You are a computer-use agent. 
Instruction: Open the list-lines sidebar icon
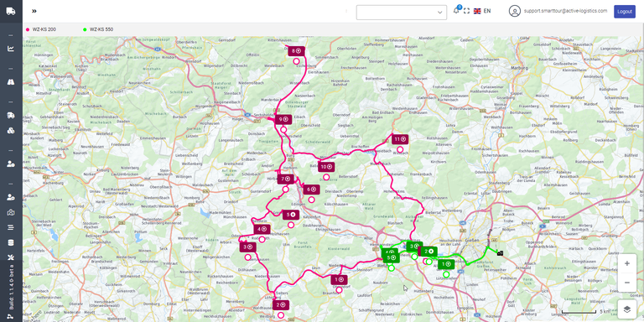point(11,227)
